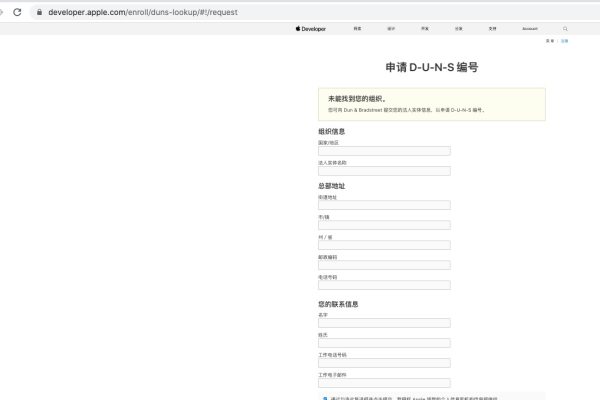Click the gray text beside the blue link

click(550, 41)
